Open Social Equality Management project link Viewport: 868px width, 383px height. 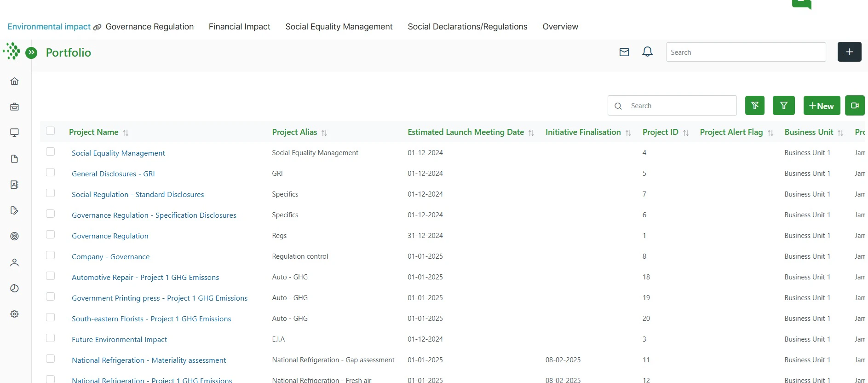point(118,153)
